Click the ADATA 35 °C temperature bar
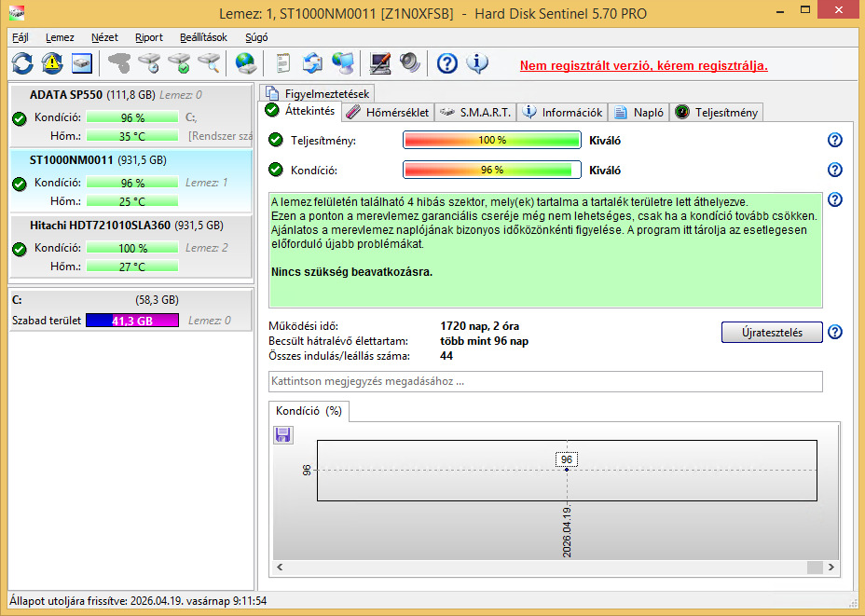 coord(132,136)
